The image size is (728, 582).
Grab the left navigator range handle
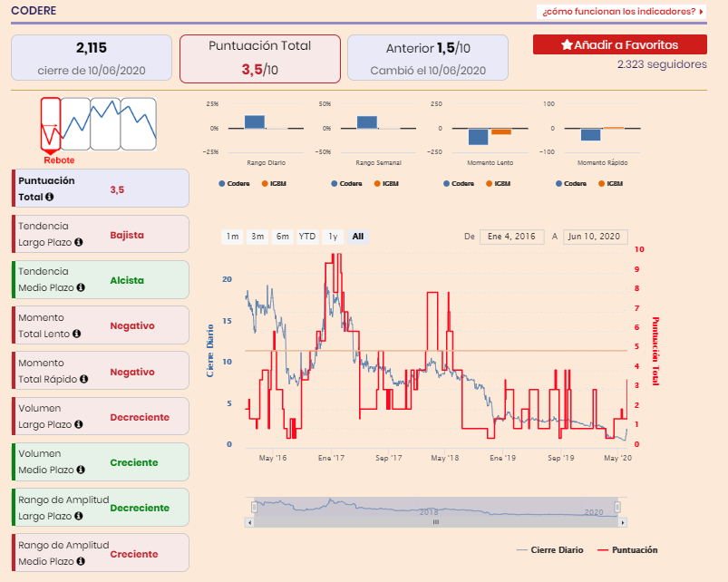[255, 507]
